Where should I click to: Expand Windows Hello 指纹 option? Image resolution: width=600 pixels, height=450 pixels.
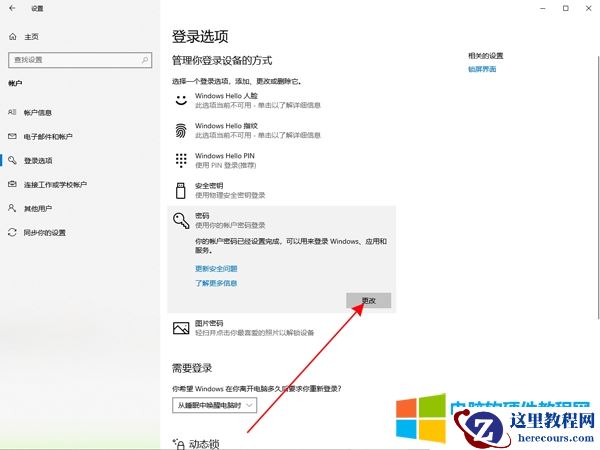[282, 130]
